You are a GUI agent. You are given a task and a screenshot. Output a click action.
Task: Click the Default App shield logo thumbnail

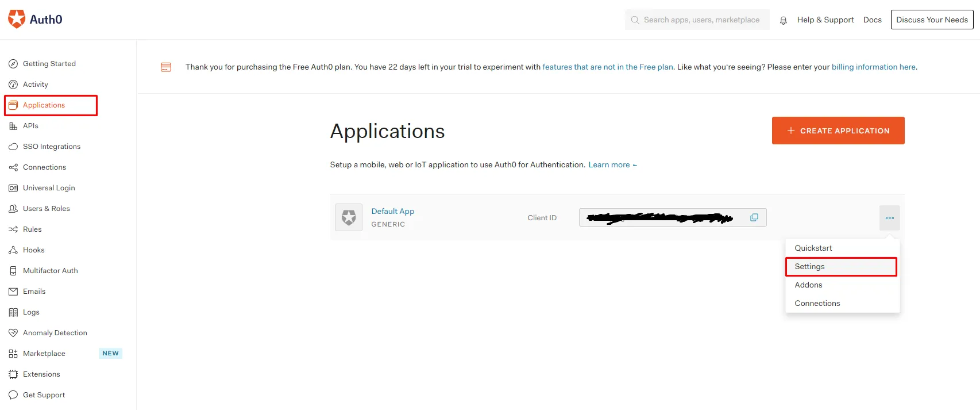pos(349,217)
